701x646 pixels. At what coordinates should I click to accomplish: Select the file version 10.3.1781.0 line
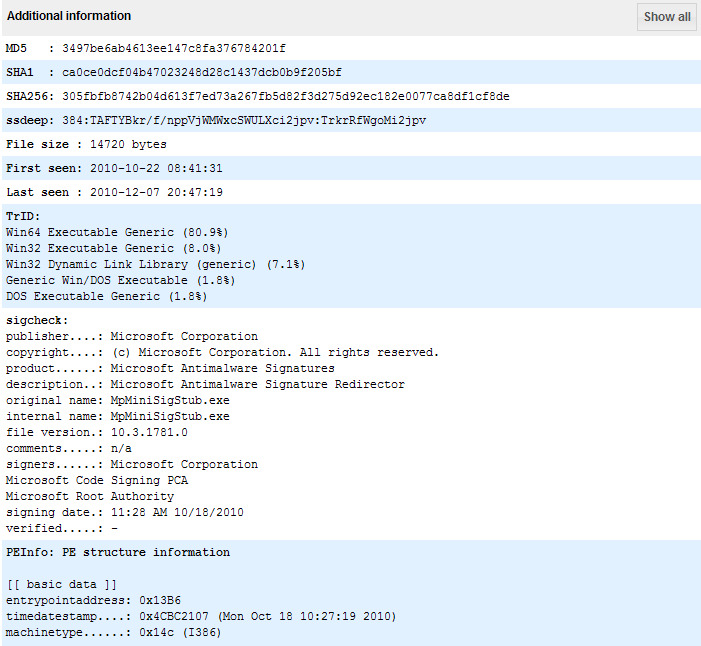[97, 432]
